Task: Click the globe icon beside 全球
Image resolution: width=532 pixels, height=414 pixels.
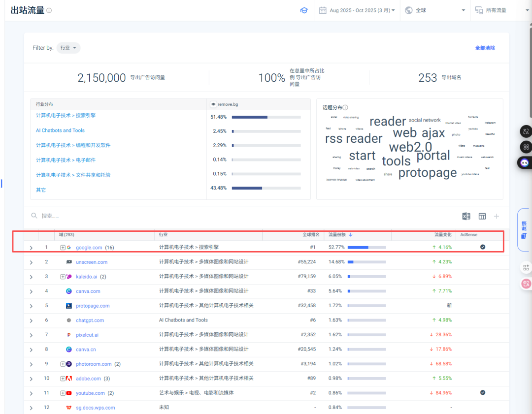Action: (x=409, y=10)
